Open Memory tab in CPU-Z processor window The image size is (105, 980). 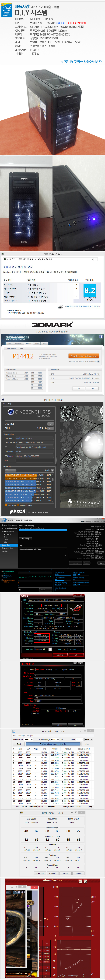pyautogui.click(x=49, y=600)
